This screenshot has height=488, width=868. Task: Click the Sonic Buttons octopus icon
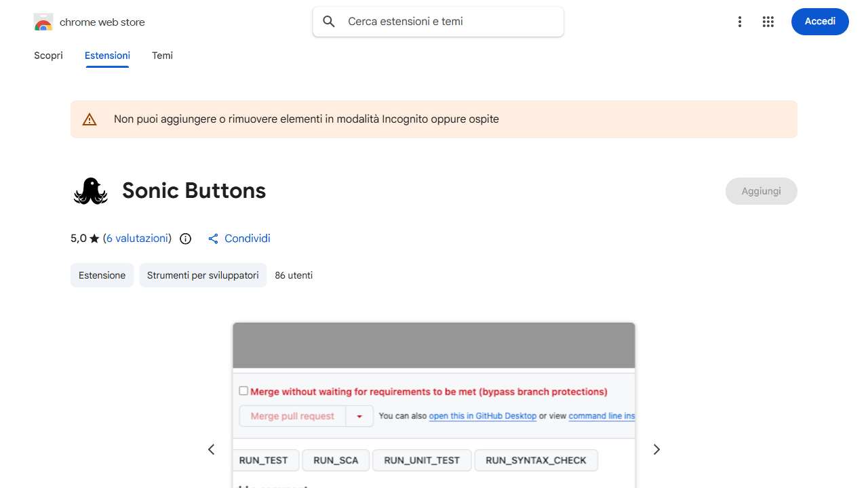click(90, 190)
